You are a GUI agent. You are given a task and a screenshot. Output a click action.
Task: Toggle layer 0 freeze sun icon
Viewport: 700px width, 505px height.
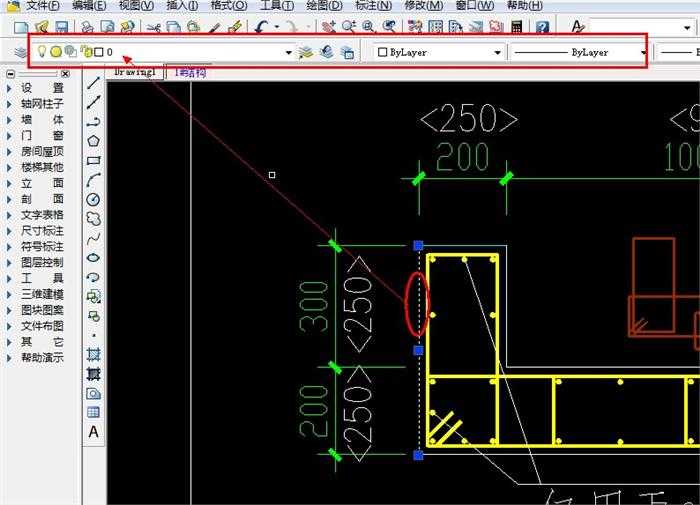56,52
